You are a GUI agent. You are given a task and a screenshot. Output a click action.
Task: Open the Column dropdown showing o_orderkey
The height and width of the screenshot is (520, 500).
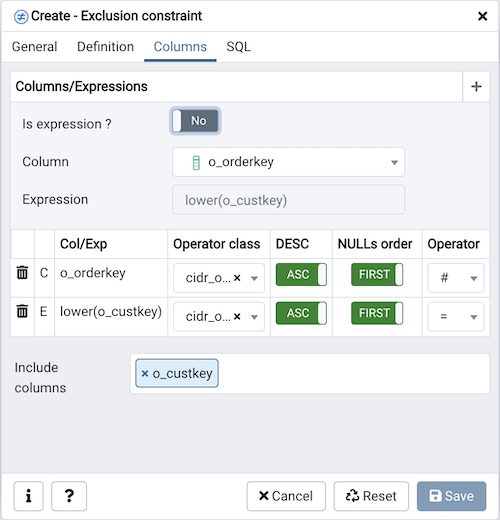click(288, 162)
